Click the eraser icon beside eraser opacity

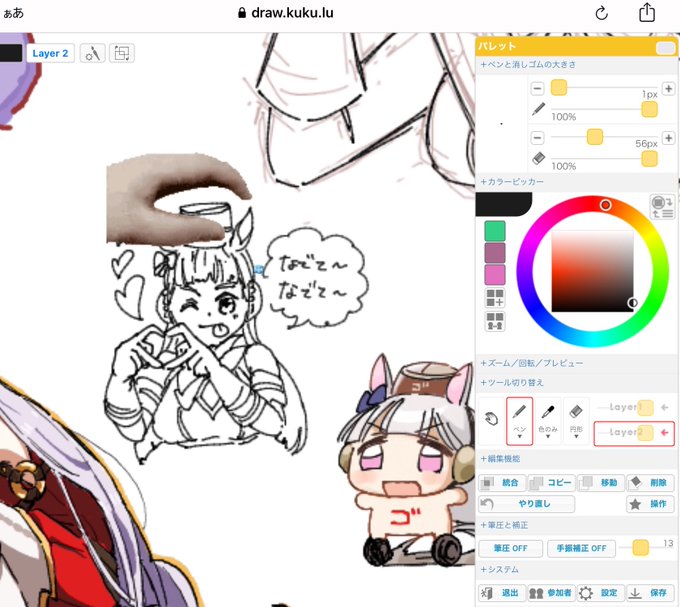pyautogui.click(x=538, y=158)
